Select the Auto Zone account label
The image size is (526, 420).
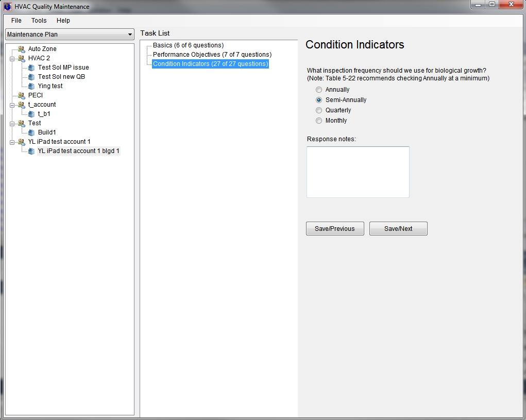coord(42,49)
